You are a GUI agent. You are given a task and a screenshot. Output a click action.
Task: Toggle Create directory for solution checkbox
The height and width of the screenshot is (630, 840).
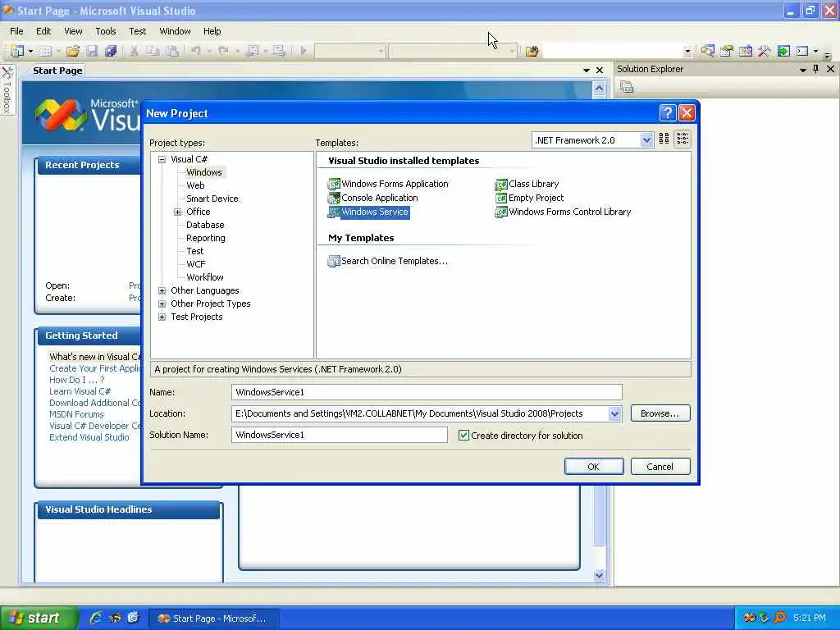(x=464, y=436)
